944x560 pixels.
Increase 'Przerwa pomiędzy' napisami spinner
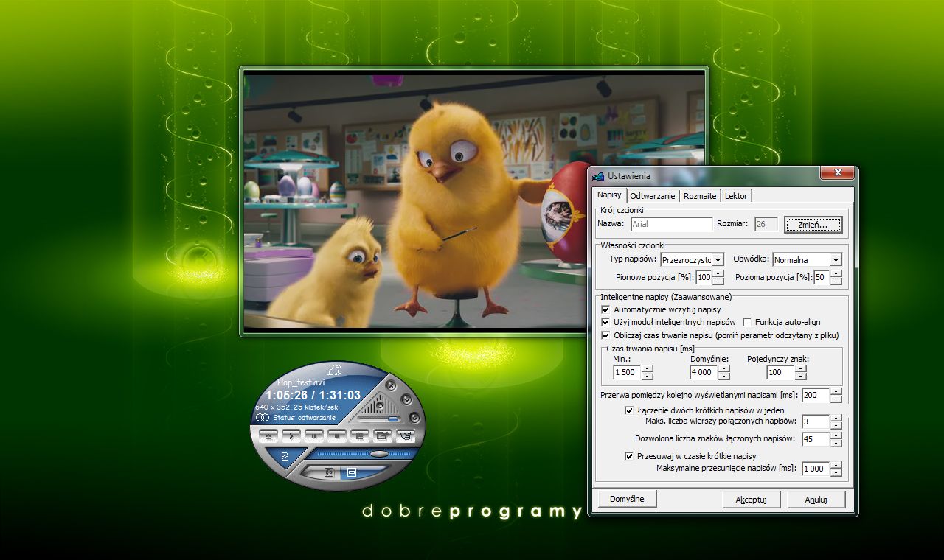pos(836,391)
